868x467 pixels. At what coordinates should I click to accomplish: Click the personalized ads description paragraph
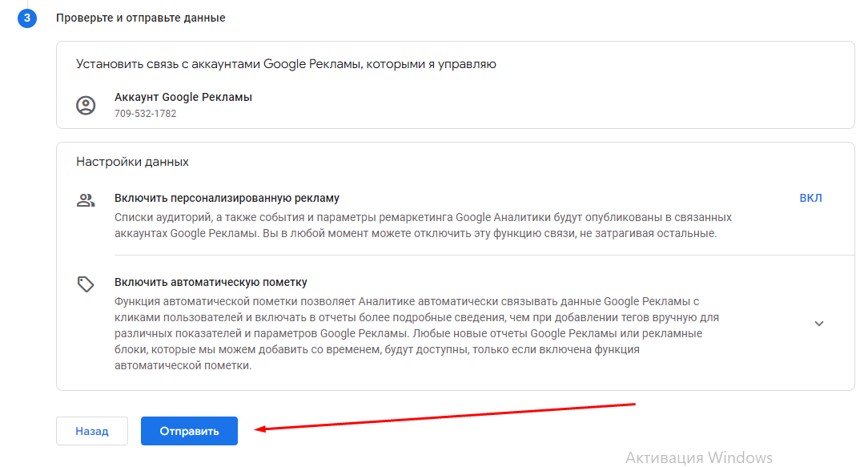[423, 225]
